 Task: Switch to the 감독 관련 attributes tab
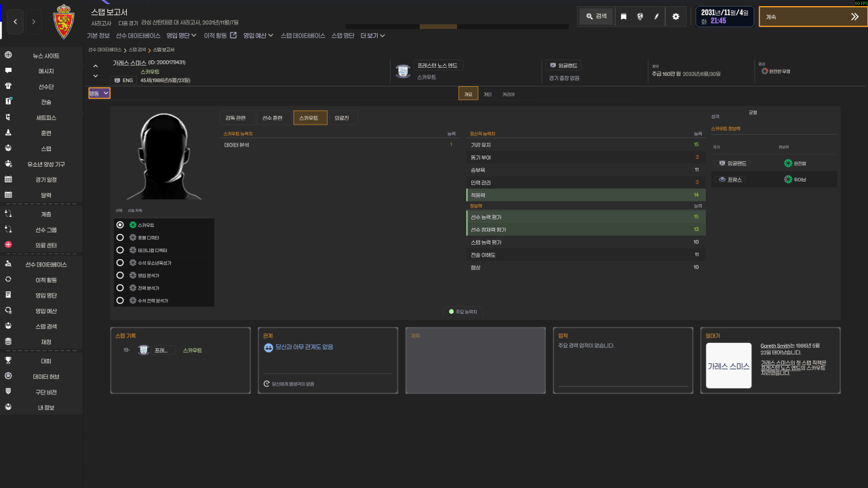tap(236, 118)
